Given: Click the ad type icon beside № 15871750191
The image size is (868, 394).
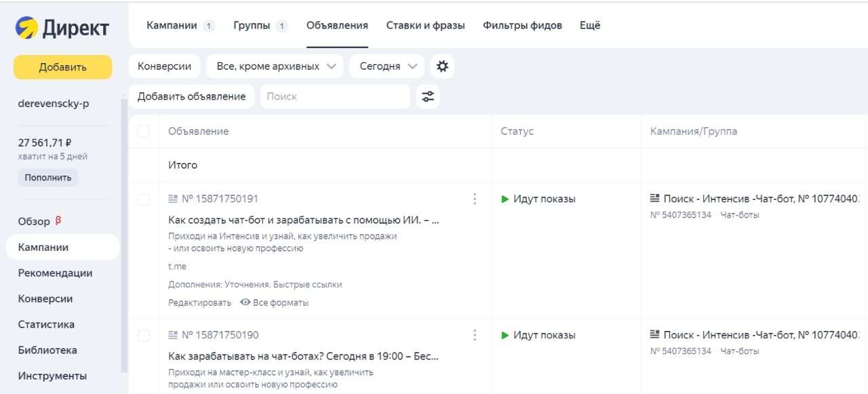Looking at the screenshot, I should [x=173, y=199].
